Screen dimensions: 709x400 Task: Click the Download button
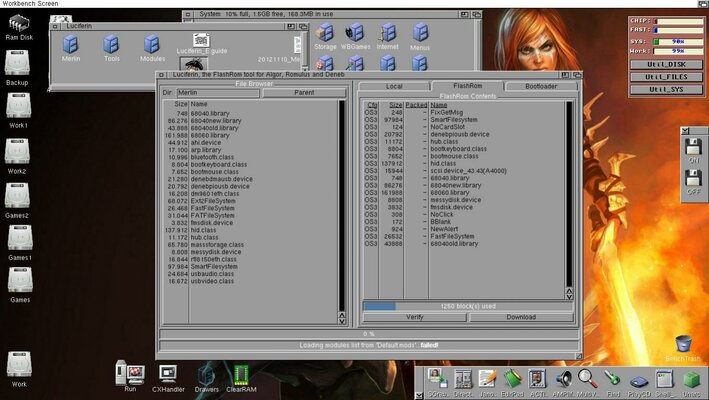pyautogui.click(x=521, y=317)
